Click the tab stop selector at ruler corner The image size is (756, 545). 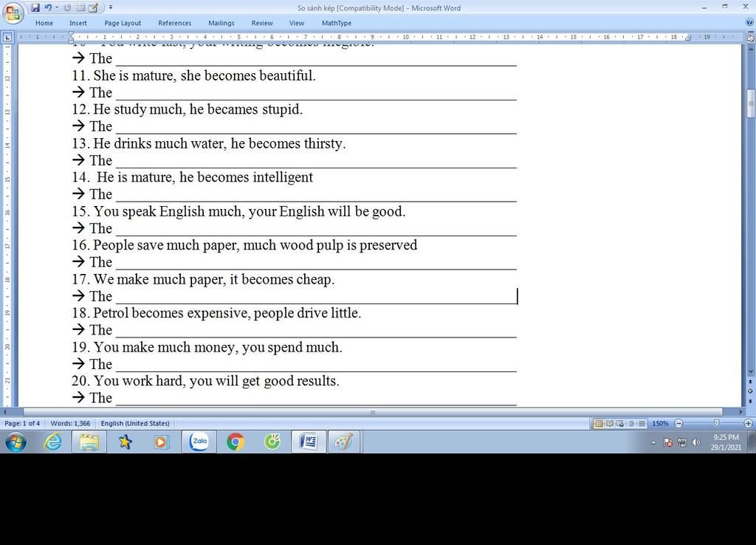7,37
